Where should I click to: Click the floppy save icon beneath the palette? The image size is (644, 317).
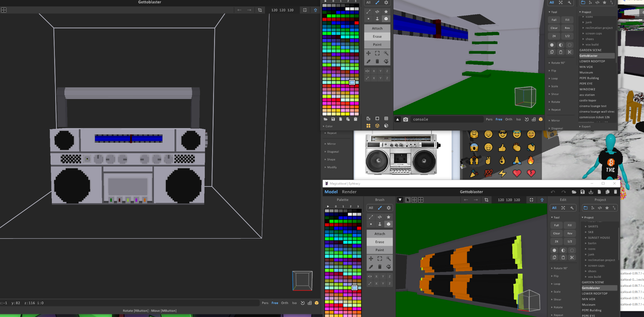coord(333,119)
